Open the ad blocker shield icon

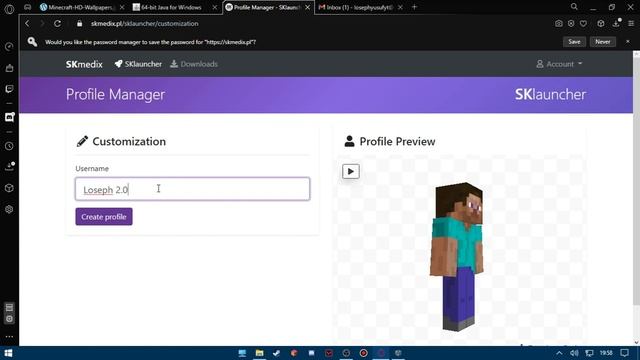pos(571,24)
